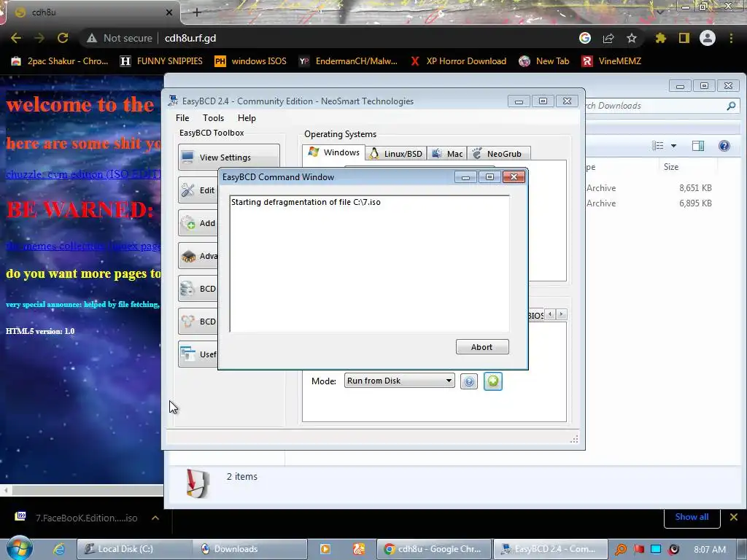Go back in Chrome
Image resolution: width=747 pixels, height=560 pixels.
pos(16,38)
